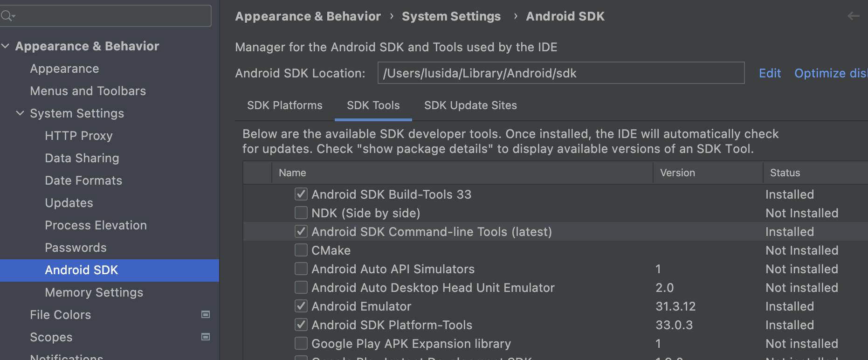Click the Name column header
Image resolution: width=868 pixels, height=360 pixels.
click(x=462, y=173)
